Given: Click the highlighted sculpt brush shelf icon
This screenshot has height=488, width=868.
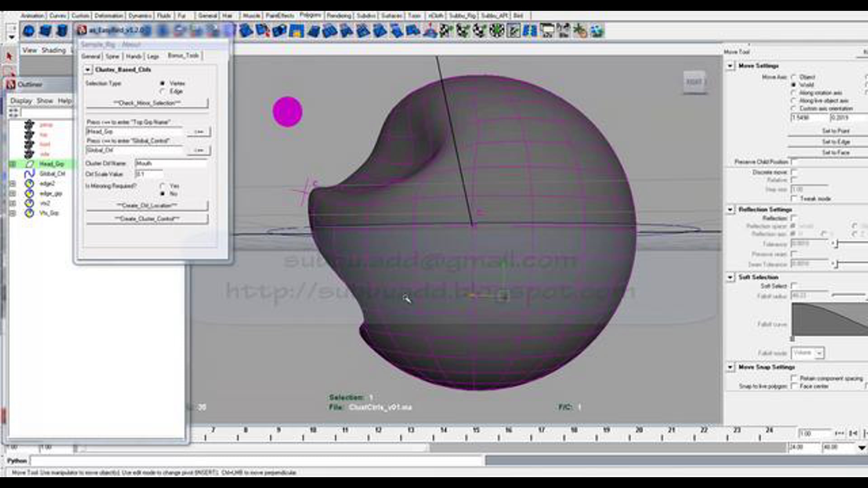Looking at the screenshot, I should click(513, 31).
